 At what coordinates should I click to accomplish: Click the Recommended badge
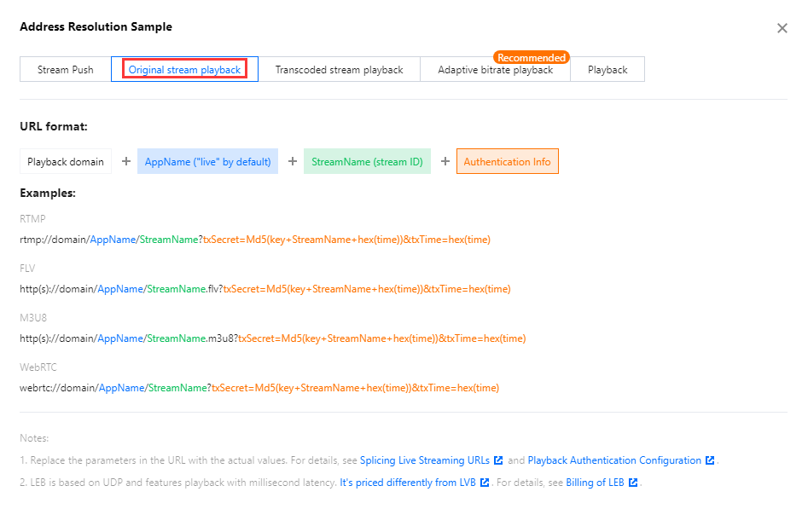(531, 57)
